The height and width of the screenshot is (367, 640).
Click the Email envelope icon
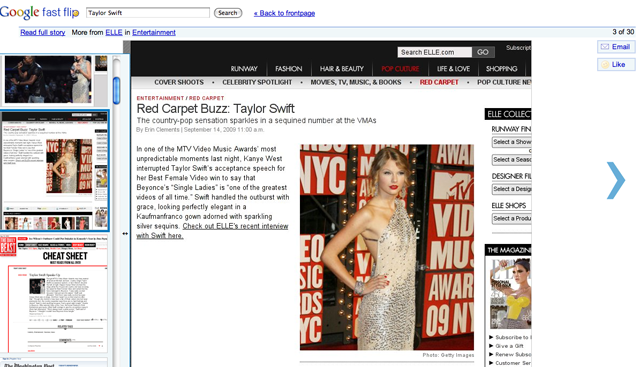click(x=605, y=47)
